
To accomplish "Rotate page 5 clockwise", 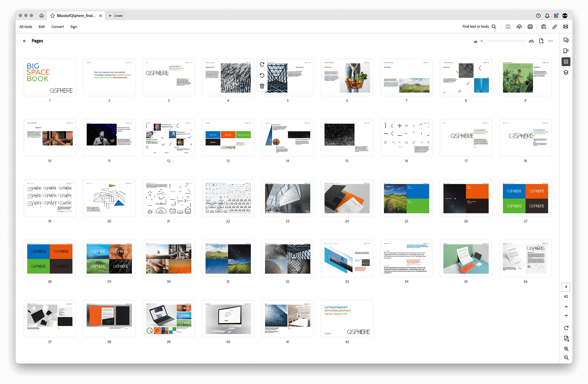I will coord(262,65).
